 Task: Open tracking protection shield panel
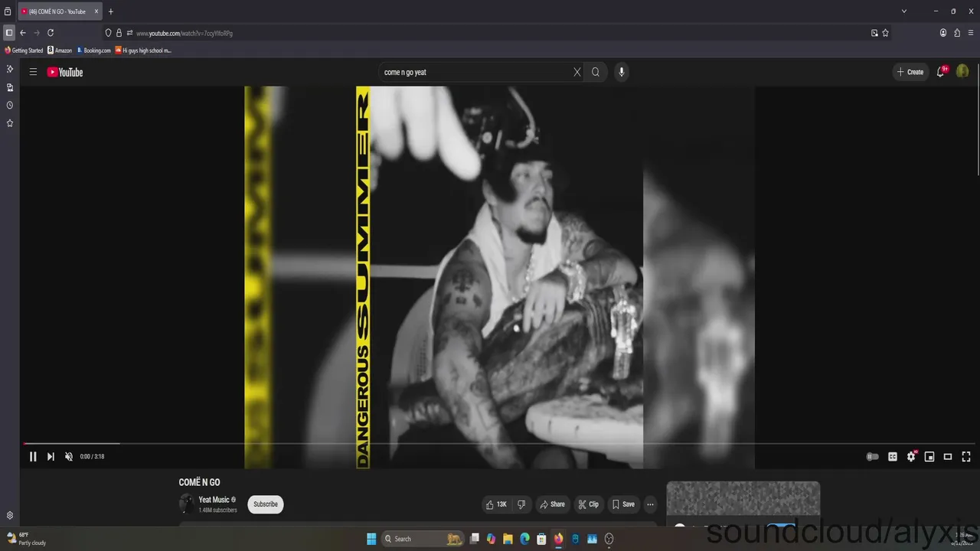point(109,33)
